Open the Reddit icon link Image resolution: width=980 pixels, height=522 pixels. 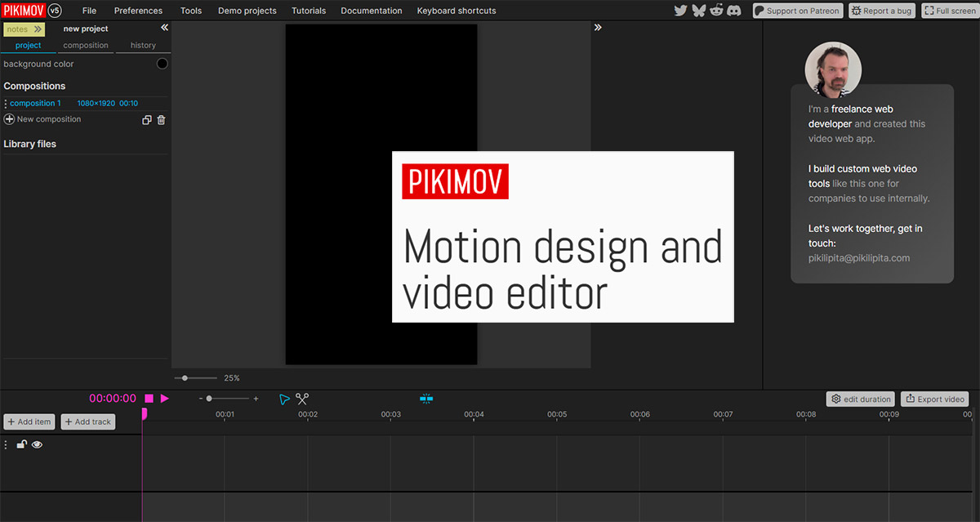tap(716, 11)
